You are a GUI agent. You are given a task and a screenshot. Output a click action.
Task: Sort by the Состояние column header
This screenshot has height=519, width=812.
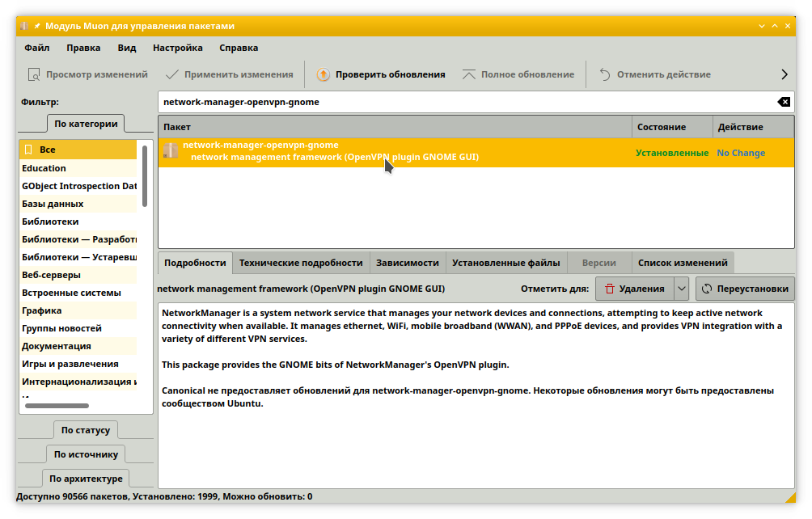pyautogui.click(x=672, y=127)
